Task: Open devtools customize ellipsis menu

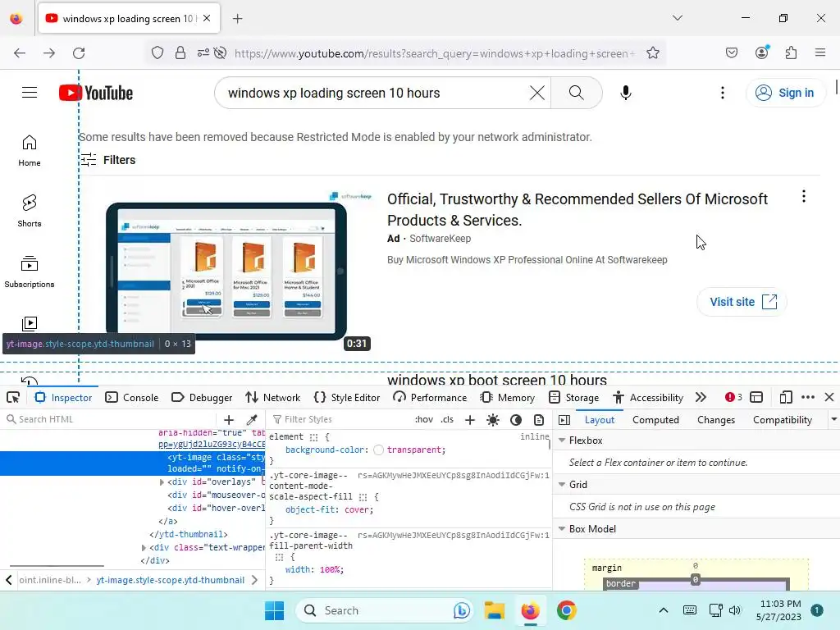Action: point(808,398)
